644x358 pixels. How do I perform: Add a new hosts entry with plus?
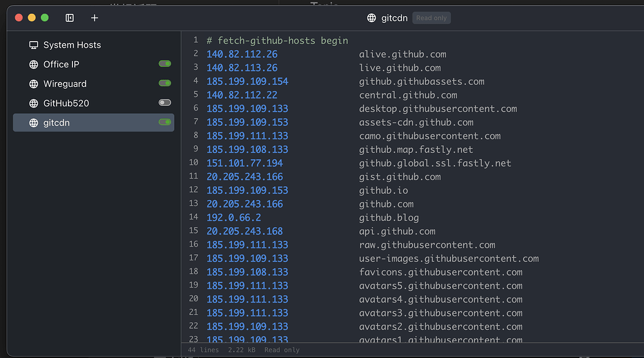pyautogui.click(x=94, y=18)
